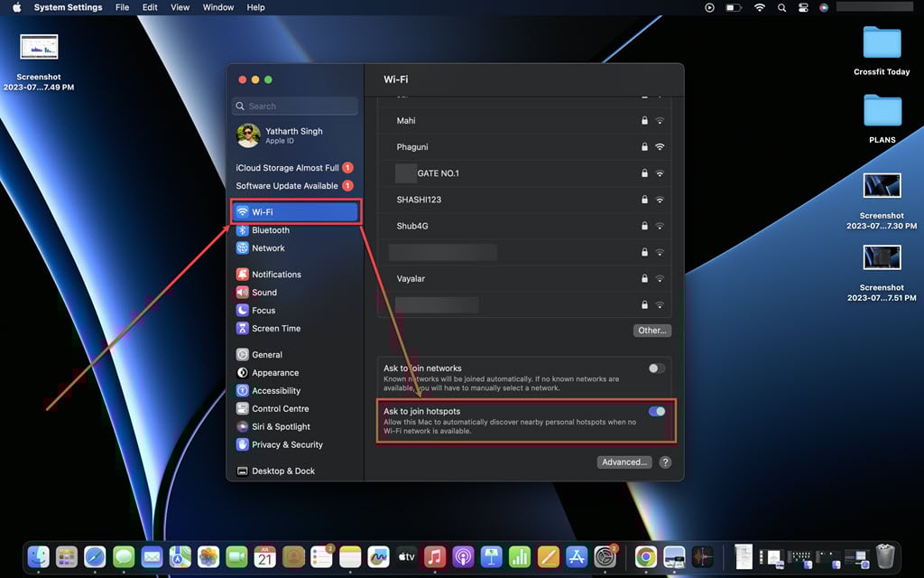Click the battery status icon in menu bar
Image resolution: width=924 pixels, height=578 pixels.
click(734, 7)
